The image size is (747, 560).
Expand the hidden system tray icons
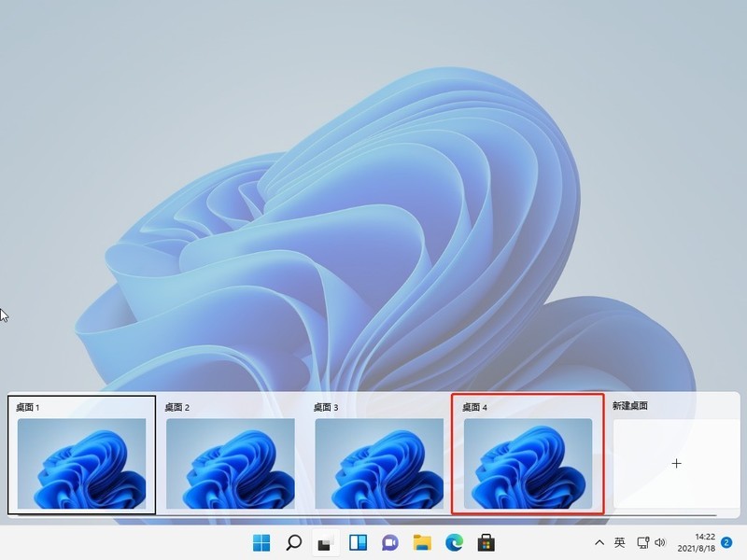[x=600, y=543]
